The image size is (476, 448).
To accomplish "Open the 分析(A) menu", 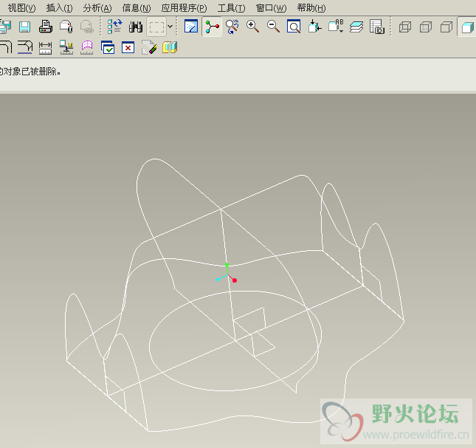I will [97, 8].
